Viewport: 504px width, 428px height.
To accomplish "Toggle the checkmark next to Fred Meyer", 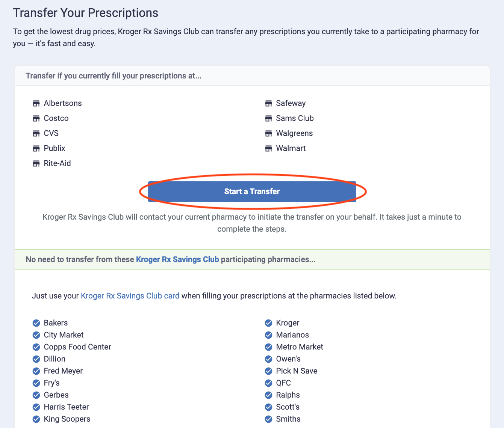I will tap(36, 371).
